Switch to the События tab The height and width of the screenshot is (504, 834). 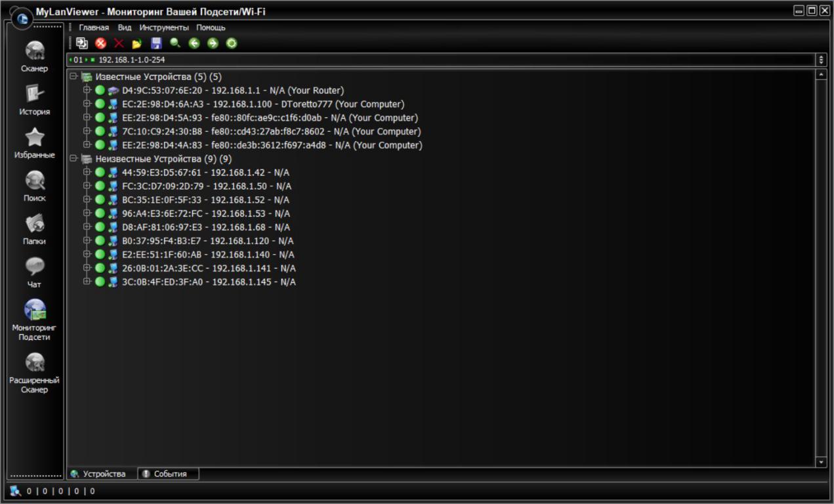169,474
